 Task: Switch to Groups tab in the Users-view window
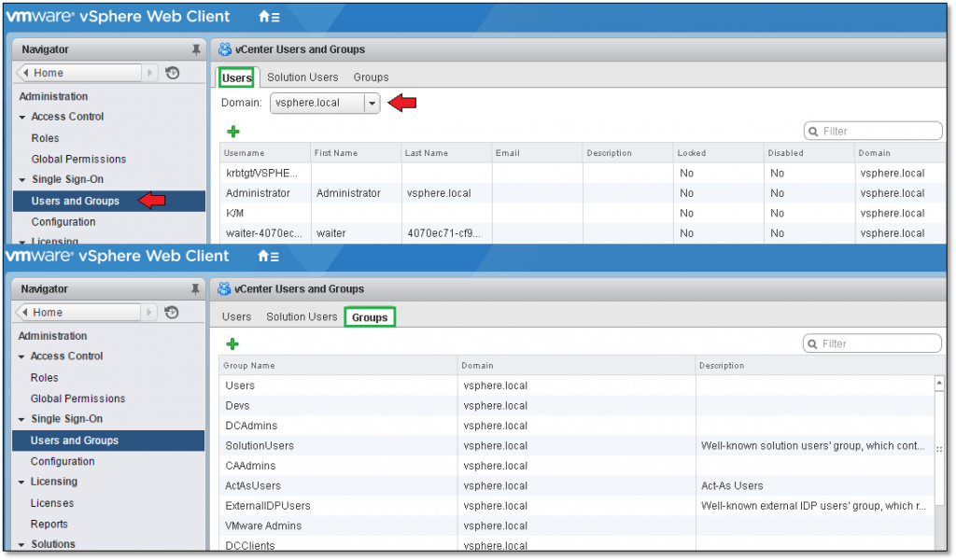[371, 77]
